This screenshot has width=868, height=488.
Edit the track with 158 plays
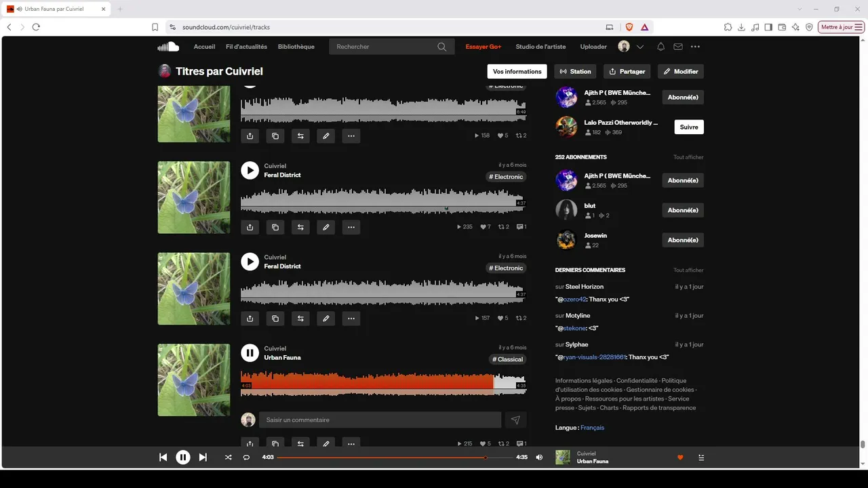point(326,136)
